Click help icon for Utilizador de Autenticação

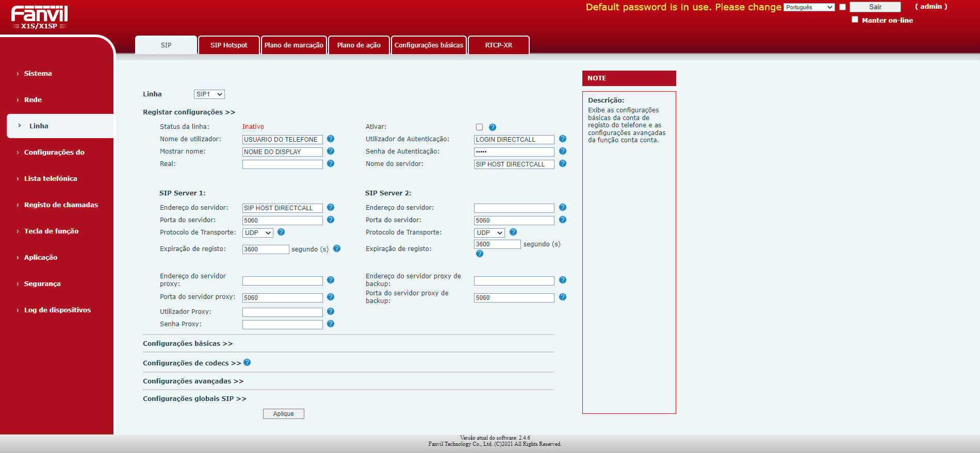(563, 139)
